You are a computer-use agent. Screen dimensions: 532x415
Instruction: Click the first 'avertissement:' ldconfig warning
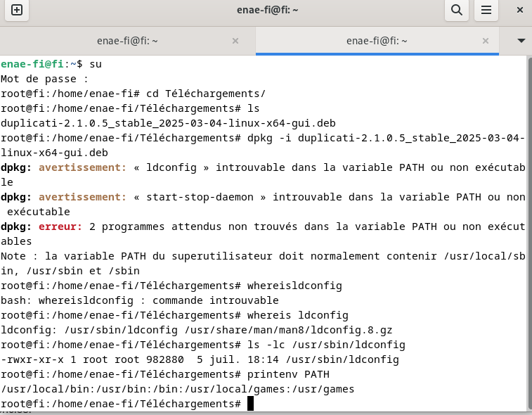[x=82, y=167]
